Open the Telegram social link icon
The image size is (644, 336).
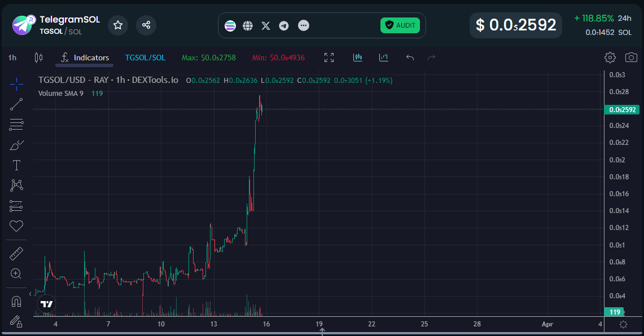[284, 26]
